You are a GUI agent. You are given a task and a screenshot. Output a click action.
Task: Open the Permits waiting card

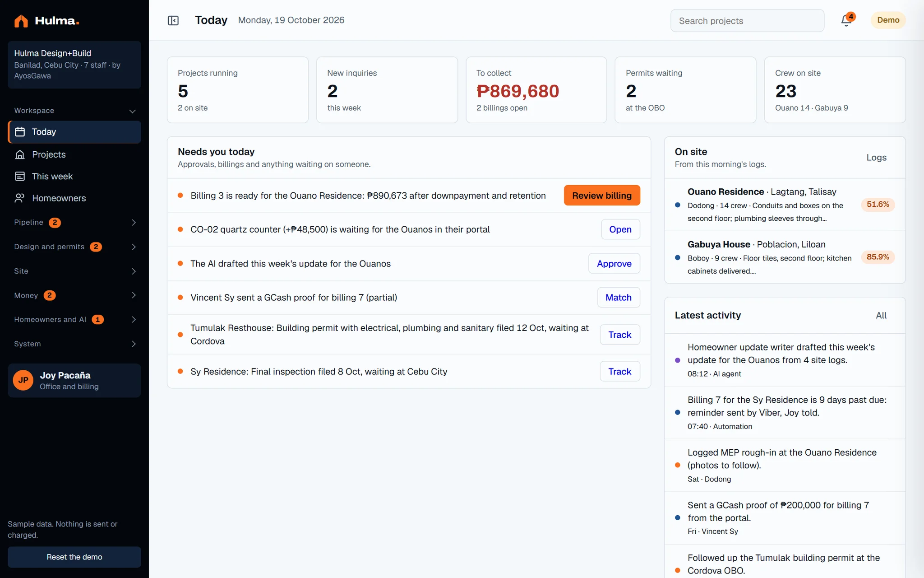[x=685, y=90]
